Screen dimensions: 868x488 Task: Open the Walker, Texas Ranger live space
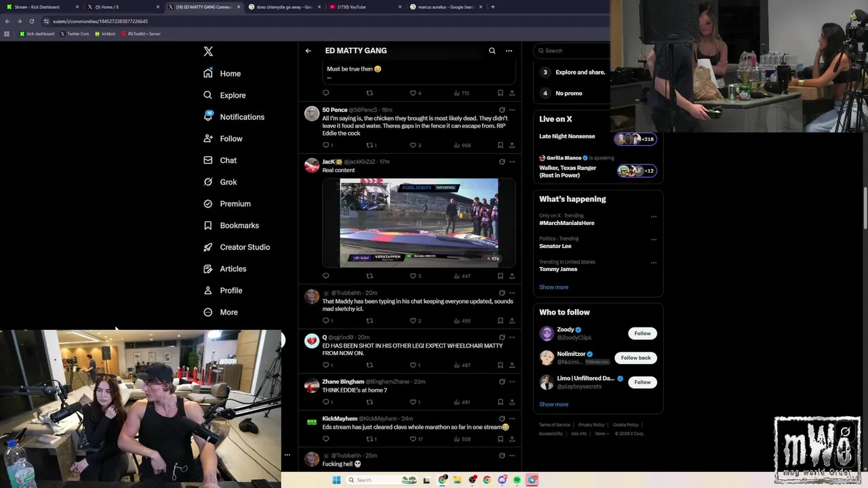pos(597,167)
